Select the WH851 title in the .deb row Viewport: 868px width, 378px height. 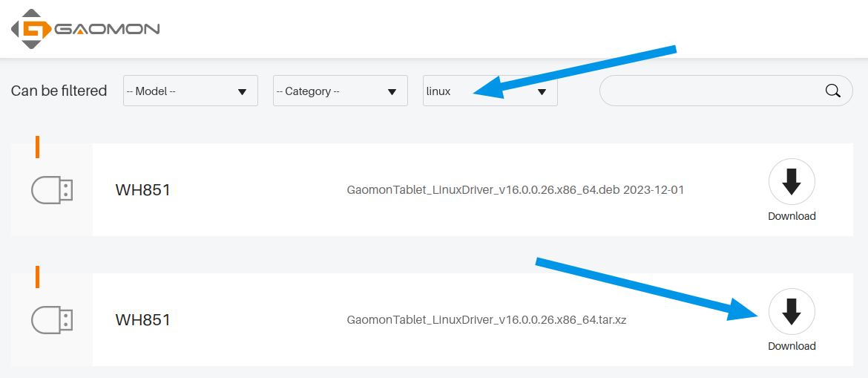click(x=143, y=190)
